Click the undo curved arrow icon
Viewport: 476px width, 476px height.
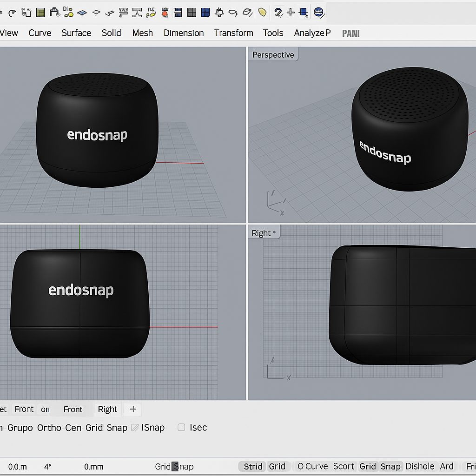pyautogui.click(x=13, y=13)
